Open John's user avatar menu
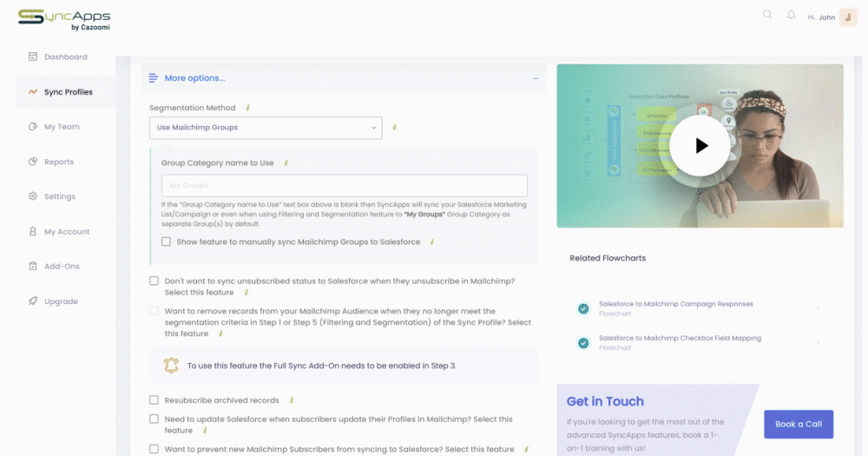Viewport: 868px width, 456px height. (x=847, y=17)
